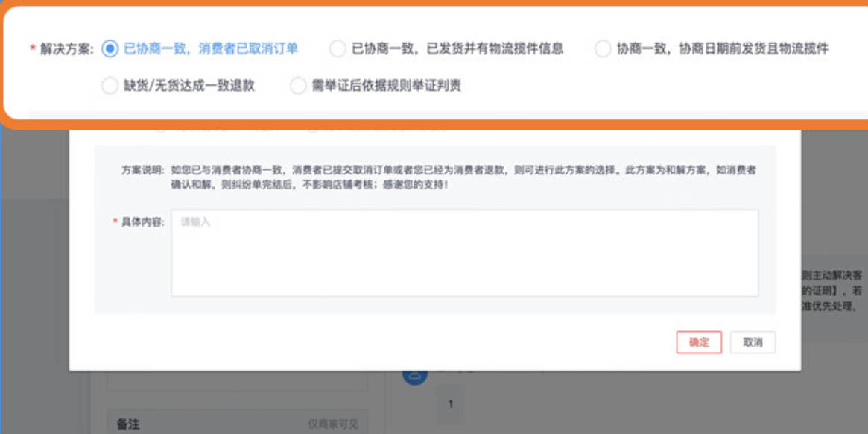Click the 取消 cancel button
The height and width of the screenshot is (434, 868).
[x=753, y=342]
